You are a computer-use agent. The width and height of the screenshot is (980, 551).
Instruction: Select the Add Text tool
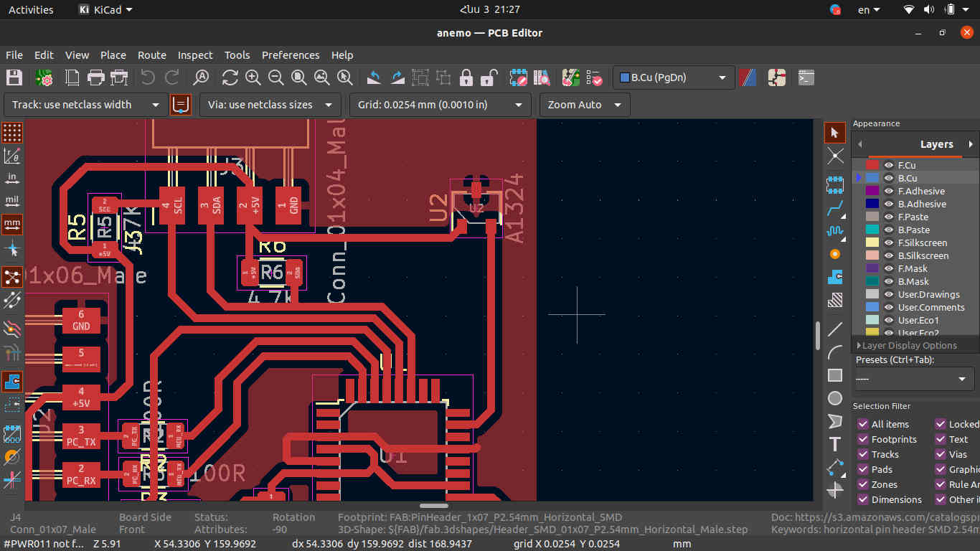tap(835, 444)
